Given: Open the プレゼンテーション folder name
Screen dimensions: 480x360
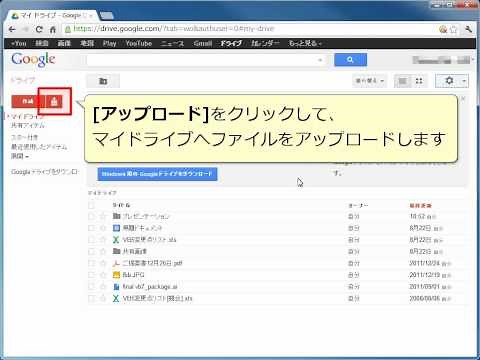Looking at the screenshot, I should point(146,216).
